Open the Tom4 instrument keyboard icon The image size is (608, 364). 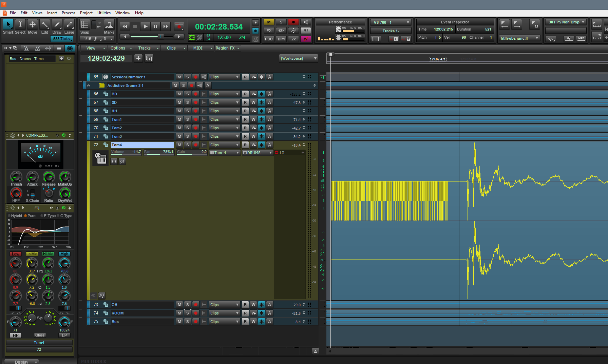100,158
